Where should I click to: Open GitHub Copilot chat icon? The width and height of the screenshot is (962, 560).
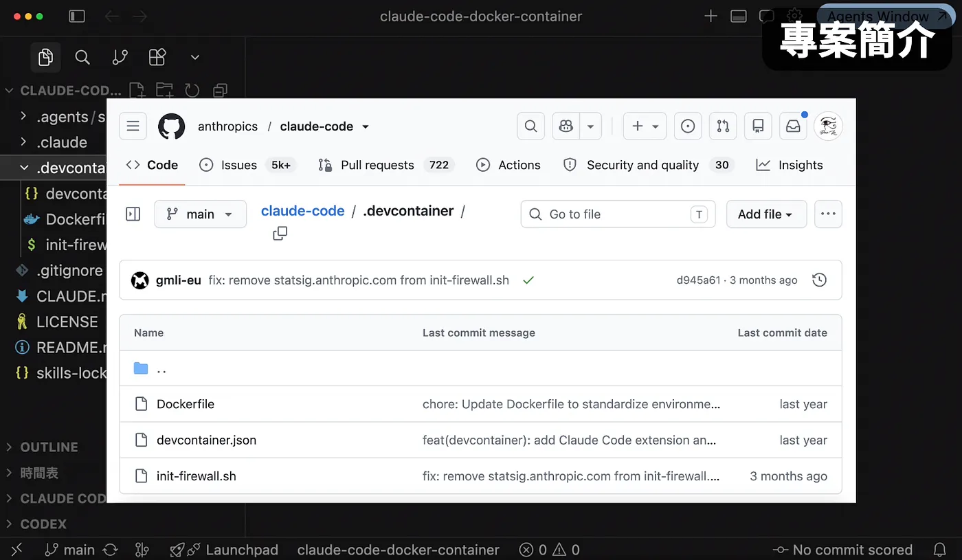tap(566, 126)
